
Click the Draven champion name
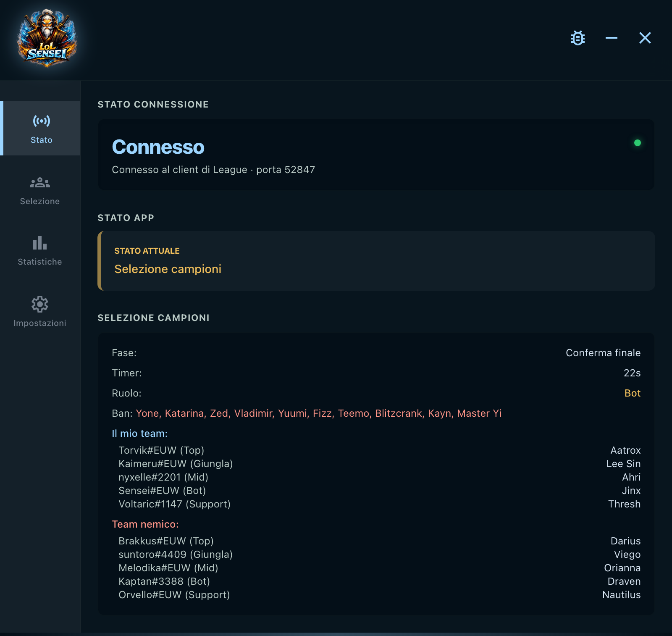(624, 581)
